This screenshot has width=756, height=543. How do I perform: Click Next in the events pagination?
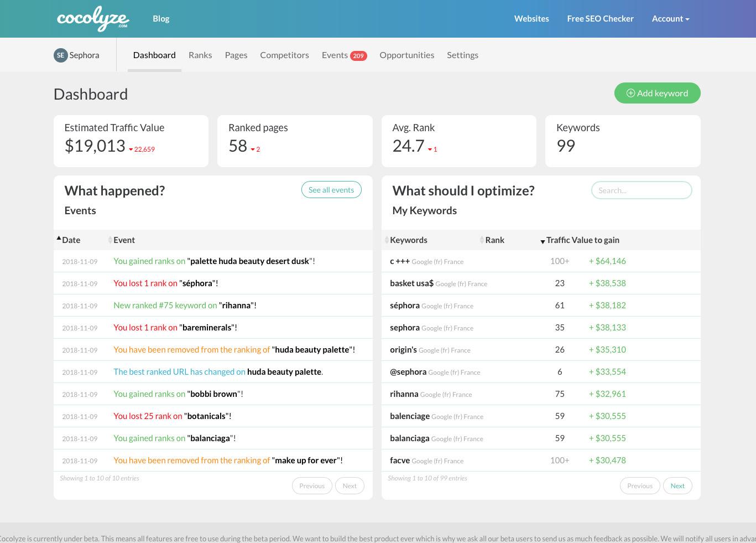tap(350, 486)
